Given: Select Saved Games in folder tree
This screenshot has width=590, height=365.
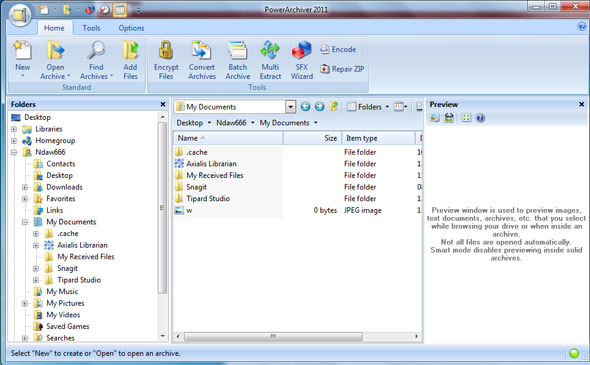Looking at the screenshot, I should tap(68, 326).
